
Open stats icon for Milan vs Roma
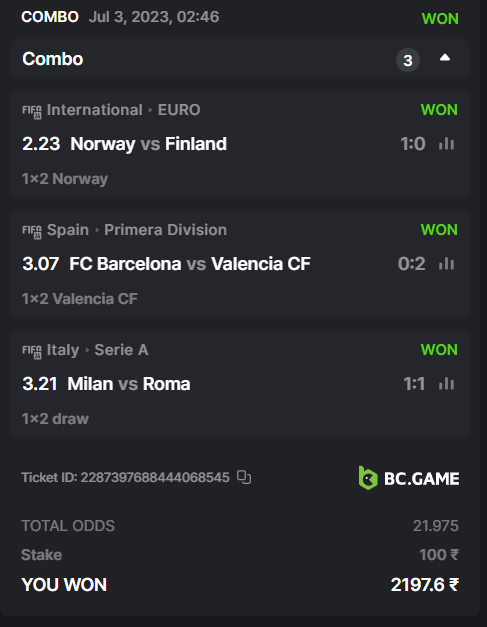pyautogui.click(x=446, y=383)
